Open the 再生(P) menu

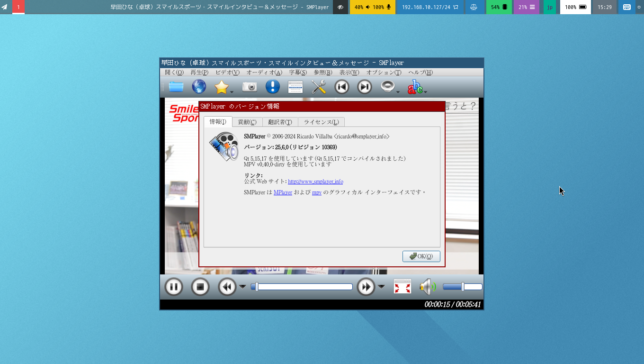[x=199, y=73]
